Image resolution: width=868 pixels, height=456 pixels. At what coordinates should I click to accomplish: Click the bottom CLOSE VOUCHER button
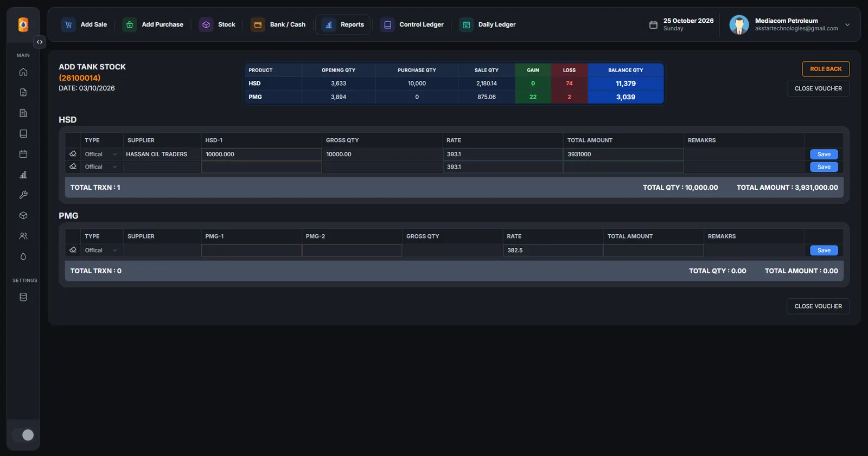(818, 306)
